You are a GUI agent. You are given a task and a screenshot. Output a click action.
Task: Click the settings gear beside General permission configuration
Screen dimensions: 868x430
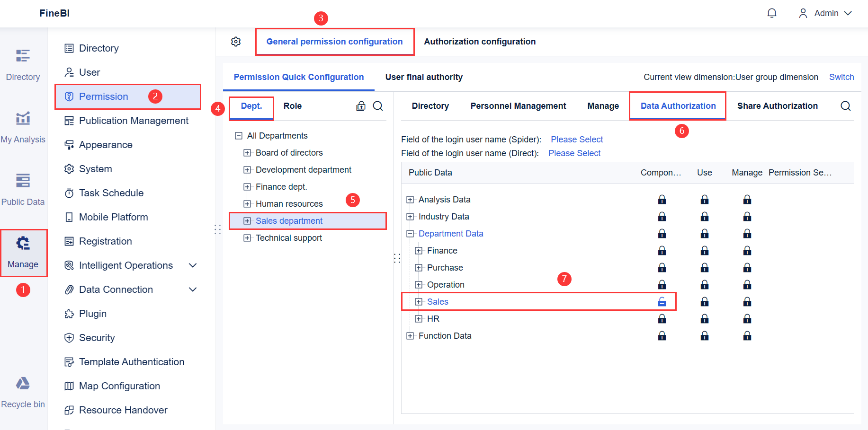point(235,42)
